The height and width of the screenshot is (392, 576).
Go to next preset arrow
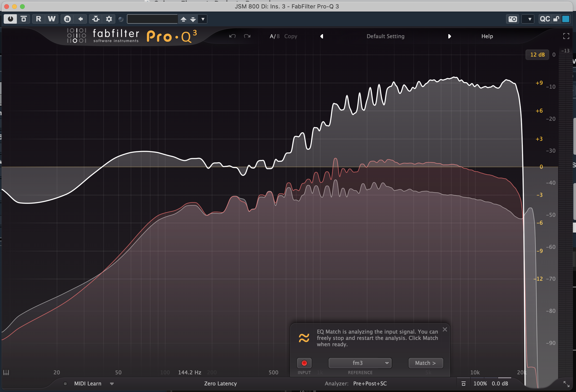[449, 36]
